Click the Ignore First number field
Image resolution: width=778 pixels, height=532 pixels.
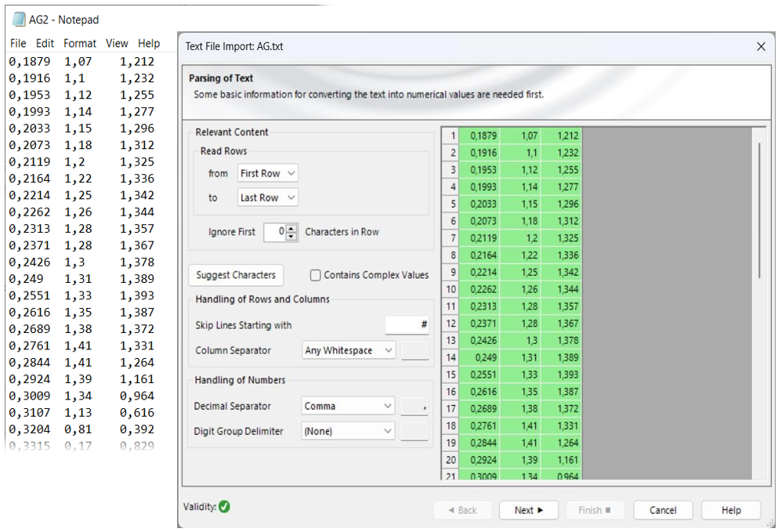coord(275,232)
